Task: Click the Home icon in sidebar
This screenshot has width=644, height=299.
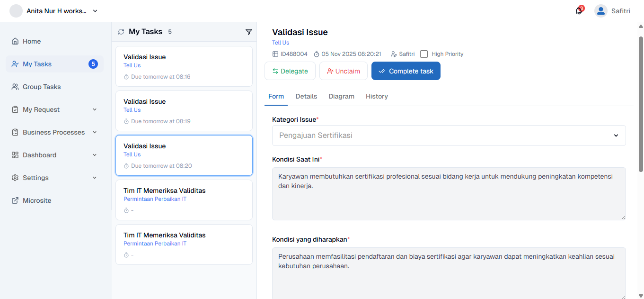Action: [15, 41]
